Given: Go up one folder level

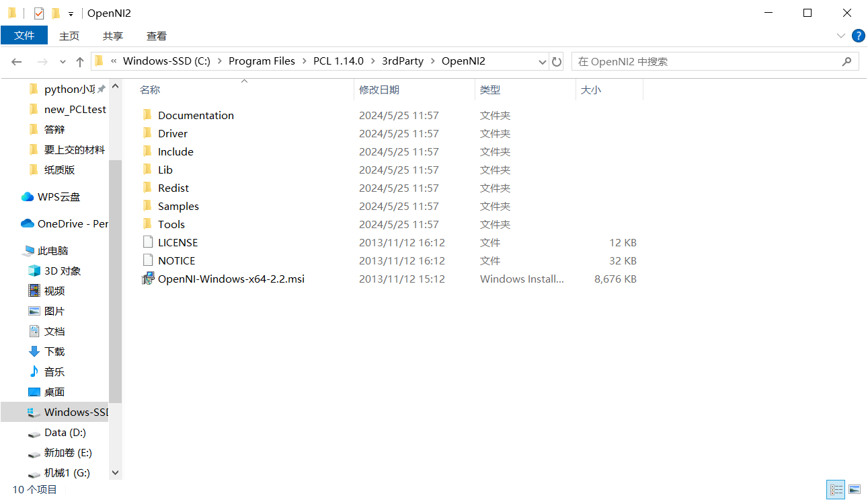Looking at the screenshot, I should click(80, 62).
